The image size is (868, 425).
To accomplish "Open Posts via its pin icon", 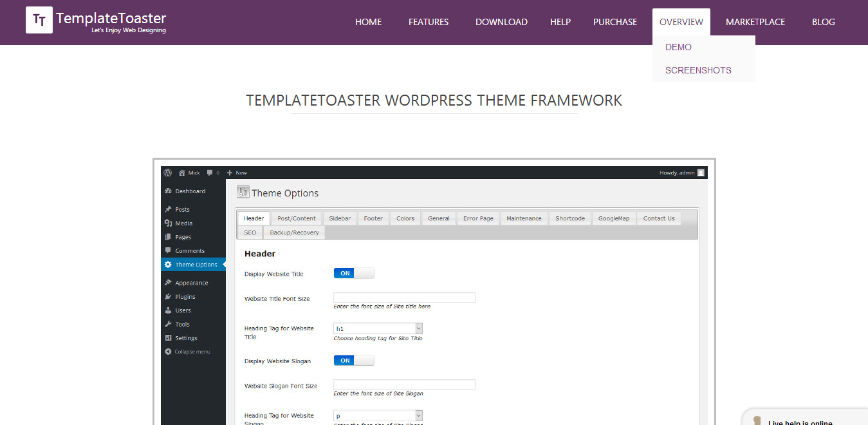I will click(x=168, y=209).
